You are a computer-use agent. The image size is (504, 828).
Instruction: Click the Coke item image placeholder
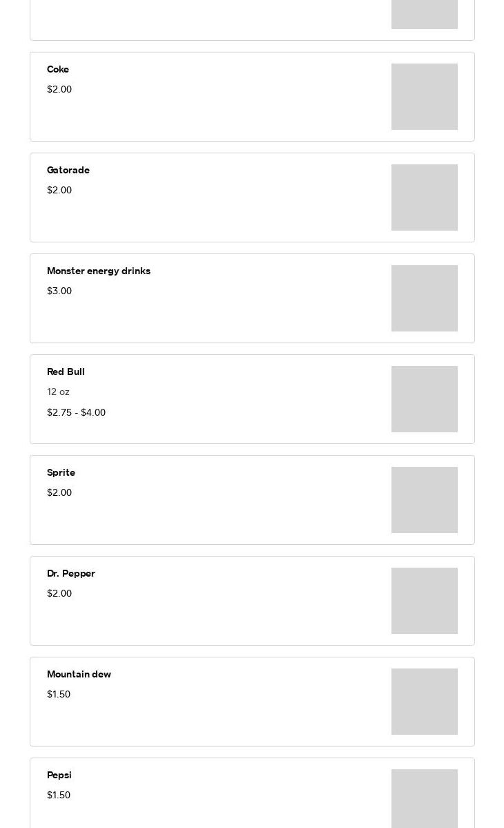[x=424, y=97]
